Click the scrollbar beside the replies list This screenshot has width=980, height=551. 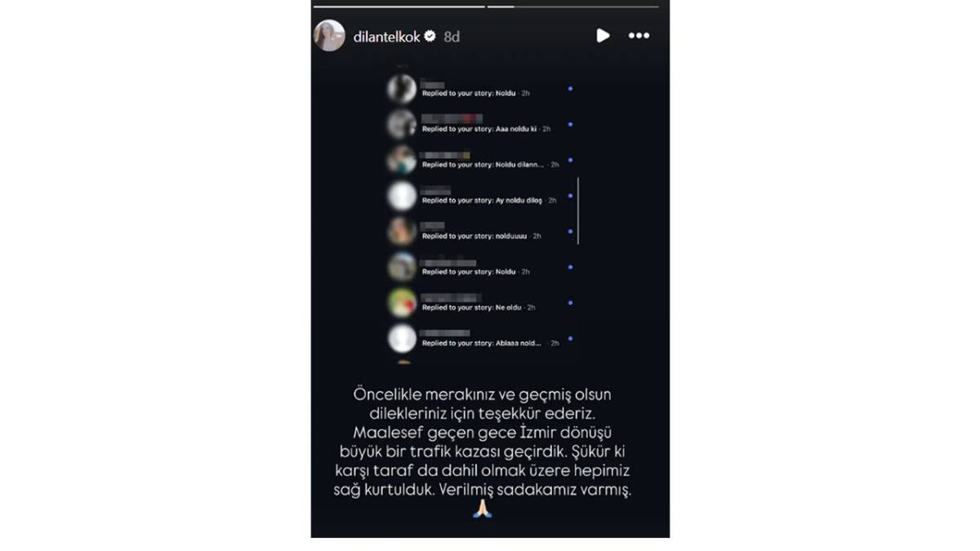578,211
